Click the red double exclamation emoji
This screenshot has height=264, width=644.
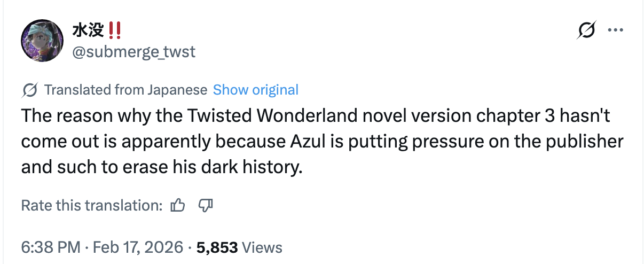[114, 31]
